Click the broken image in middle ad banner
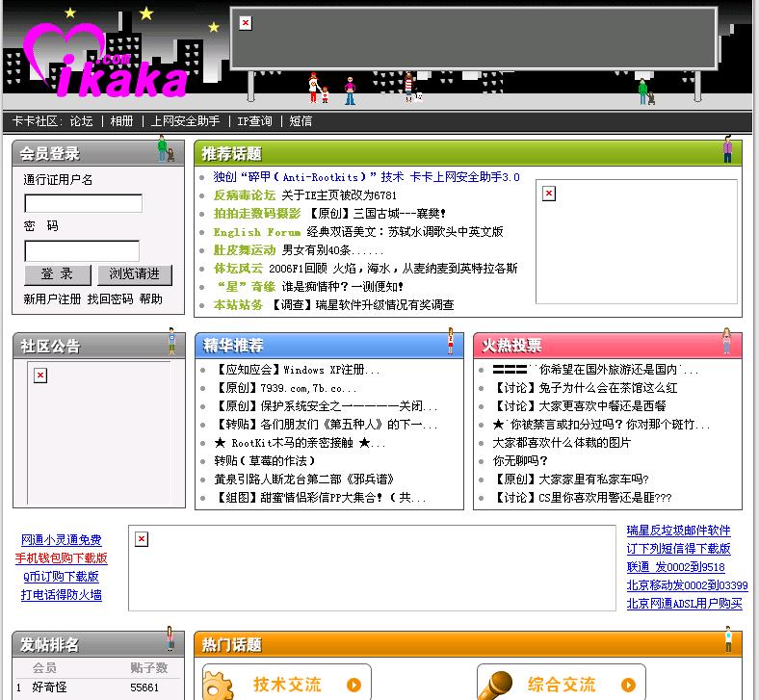759x700 pixels. (142, 539)
